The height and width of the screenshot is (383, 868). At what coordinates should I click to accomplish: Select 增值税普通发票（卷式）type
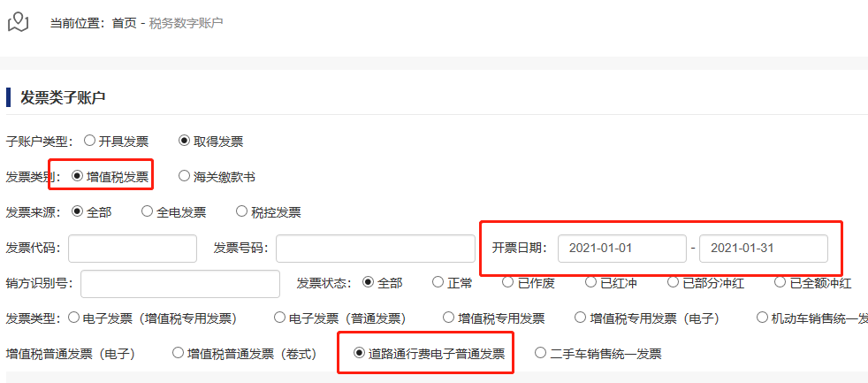coord(179,353)
